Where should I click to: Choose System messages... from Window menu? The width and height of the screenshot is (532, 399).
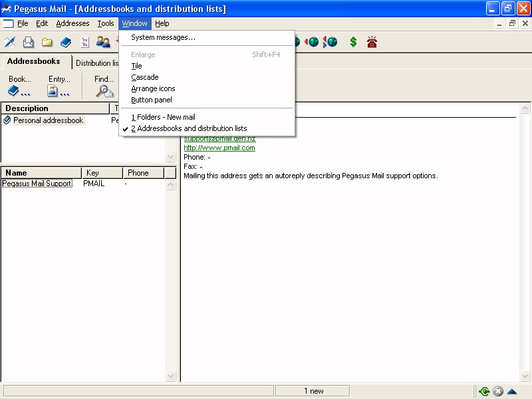207,37
